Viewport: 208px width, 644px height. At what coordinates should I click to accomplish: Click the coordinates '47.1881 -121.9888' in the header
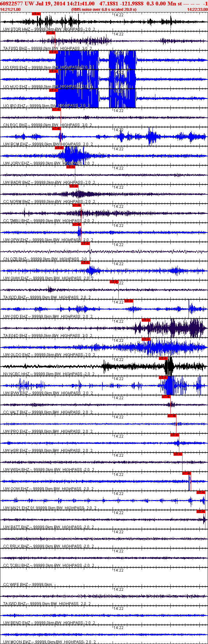[x=122, y=3]
